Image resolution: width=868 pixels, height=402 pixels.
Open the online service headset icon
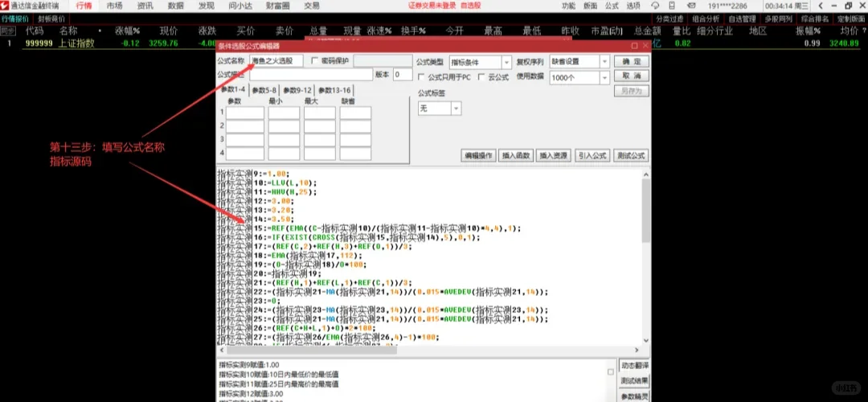tap(656, 6)
